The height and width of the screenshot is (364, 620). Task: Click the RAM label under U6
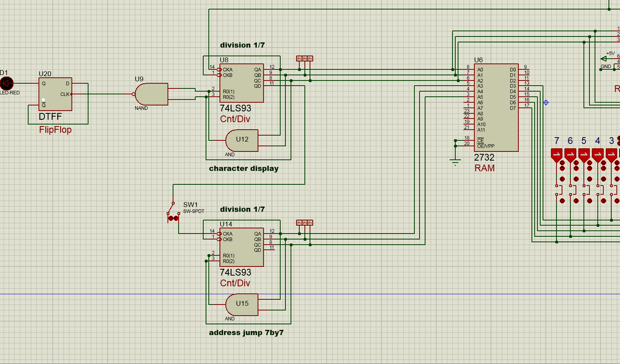485,168
